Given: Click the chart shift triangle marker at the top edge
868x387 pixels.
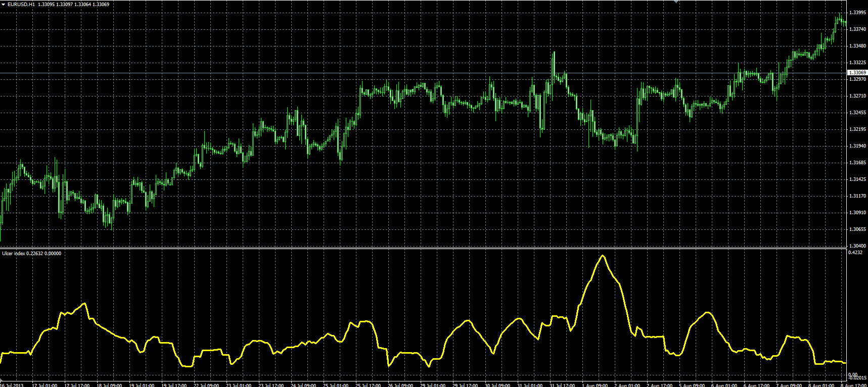Looking at the screenshot, I should click(x=676, y=2).
